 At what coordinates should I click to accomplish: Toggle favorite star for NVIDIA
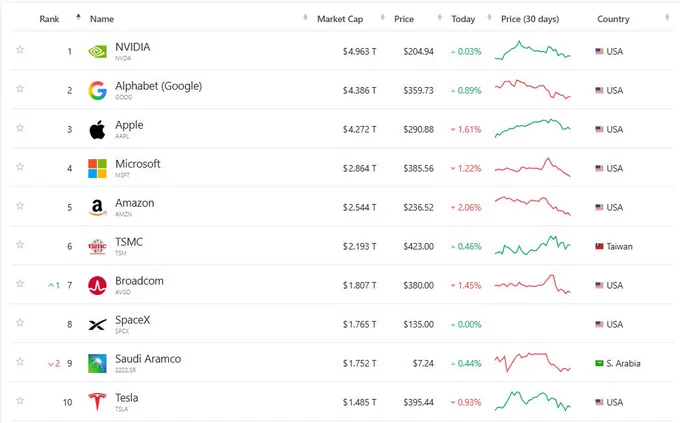20,50
